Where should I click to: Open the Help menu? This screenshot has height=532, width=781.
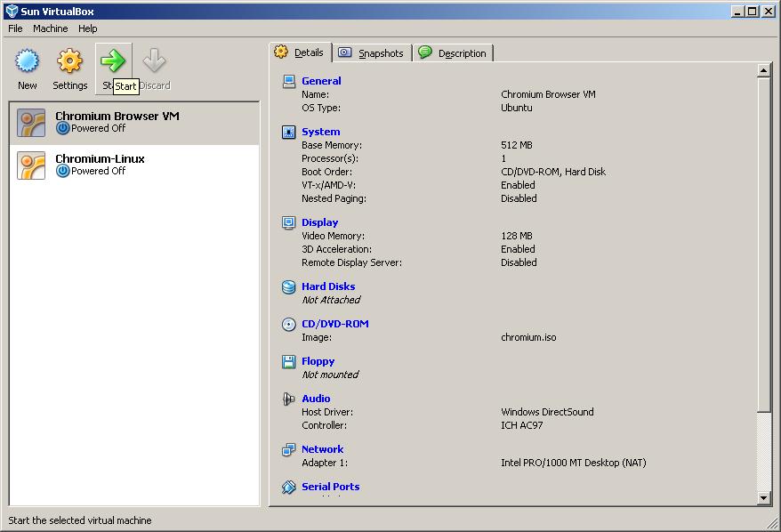88,28
